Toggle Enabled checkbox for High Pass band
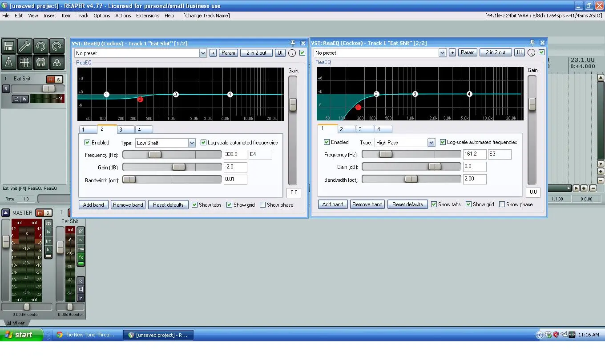This screenshot has width=605, height=364. [327, 142]
